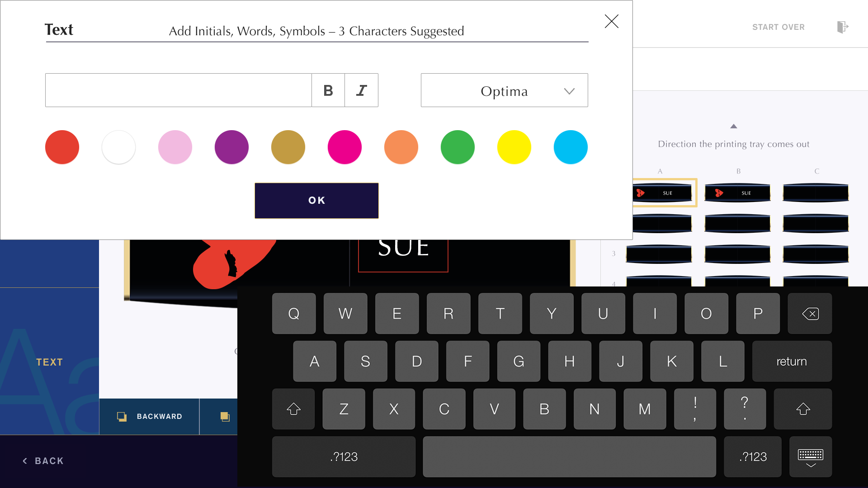Click START OVER

click(x=778, y=27)
